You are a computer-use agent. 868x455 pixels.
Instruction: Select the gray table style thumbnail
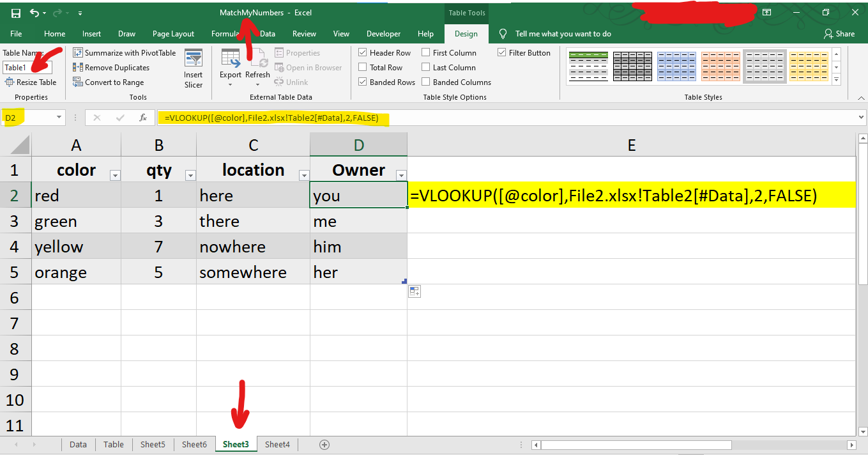coord(765,68)
